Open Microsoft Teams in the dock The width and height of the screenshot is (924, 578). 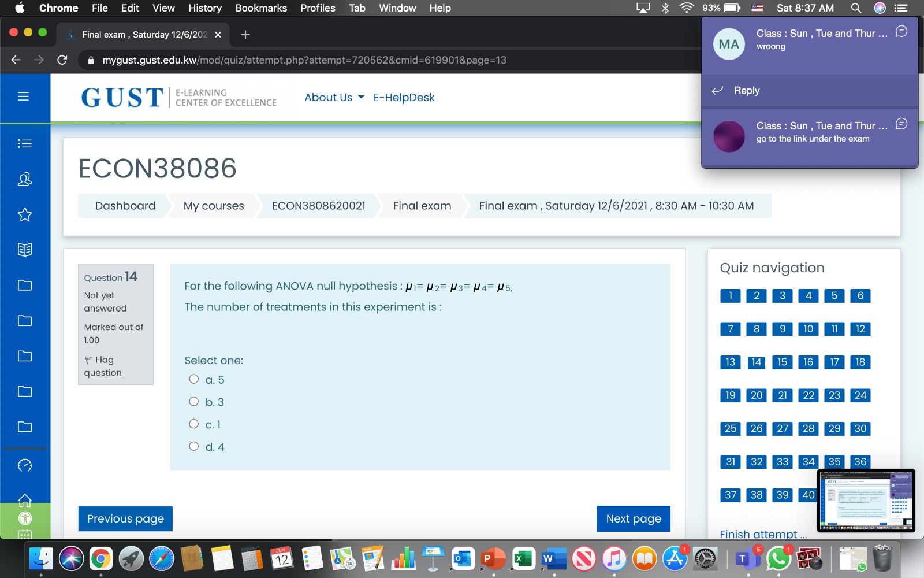click(748, 558)
